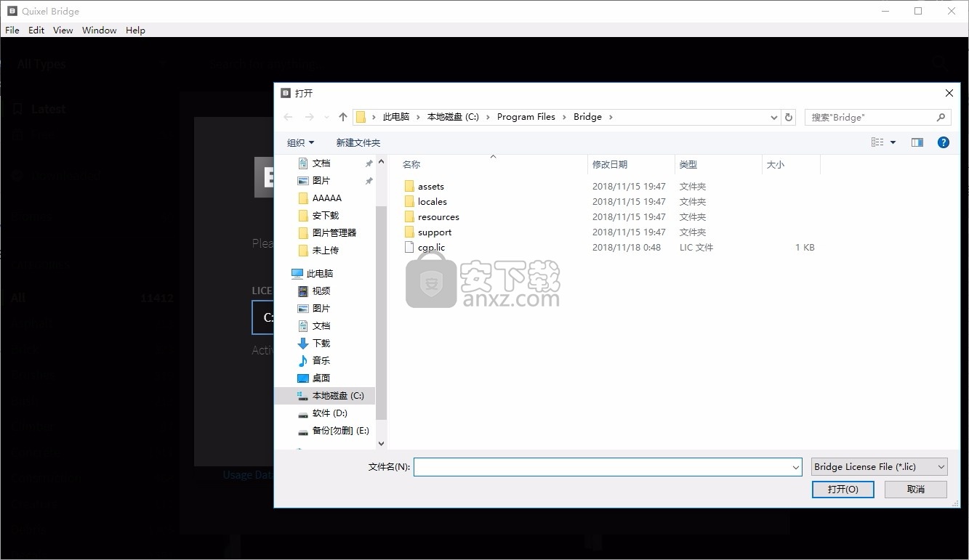Open the View menu in Quixel Bridge
Image resolution: width=969 pixels, height=560 pixels.
pos(63,31)
